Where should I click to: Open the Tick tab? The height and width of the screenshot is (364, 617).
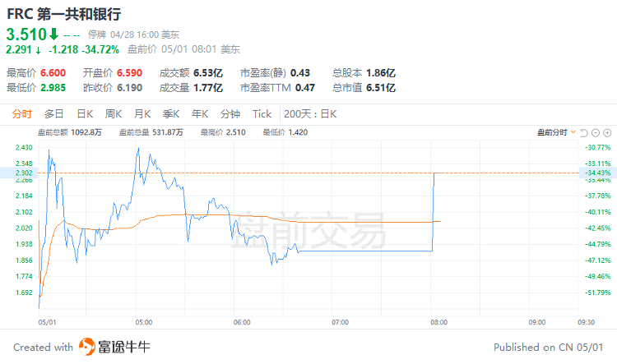pos(262,114)
